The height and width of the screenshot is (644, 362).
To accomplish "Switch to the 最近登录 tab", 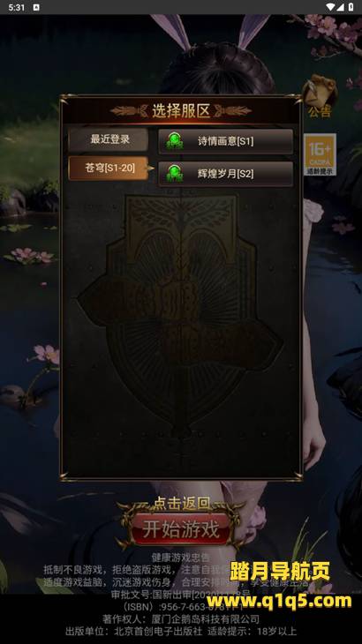I will click(x=109, y=139).
